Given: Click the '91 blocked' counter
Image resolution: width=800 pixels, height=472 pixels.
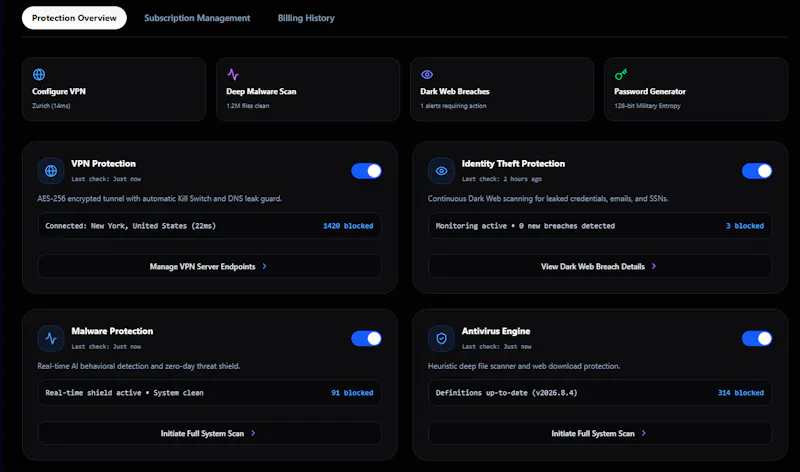Looking at the screenshot, I should pos(352,393).
